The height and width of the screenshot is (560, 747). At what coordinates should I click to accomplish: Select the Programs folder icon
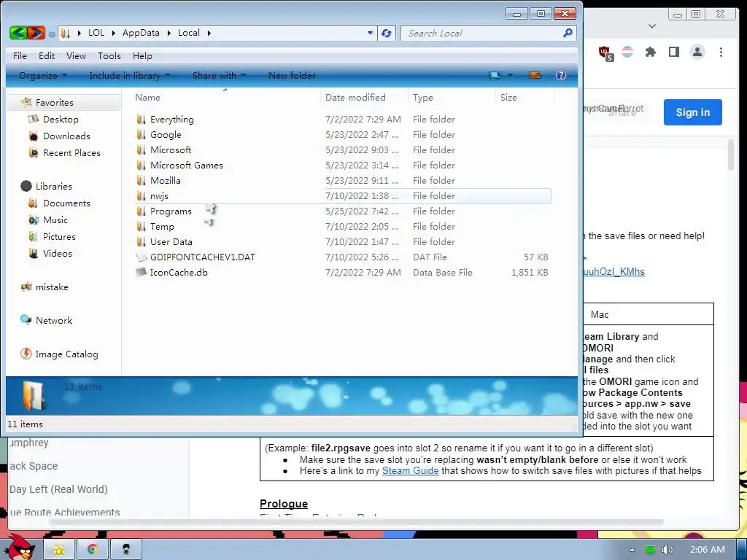[x=141, y=211]
